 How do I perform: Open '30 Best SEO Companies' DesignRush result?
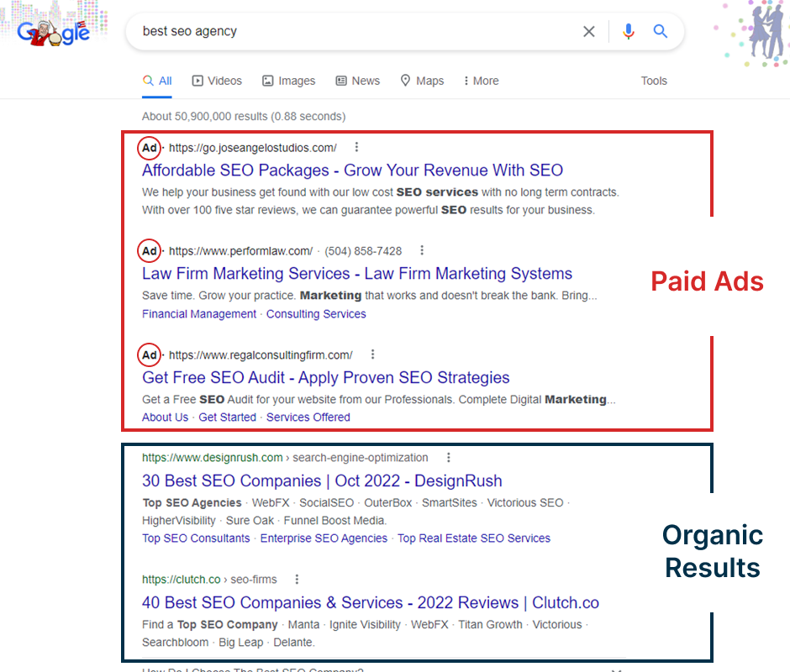coord(322,480)
